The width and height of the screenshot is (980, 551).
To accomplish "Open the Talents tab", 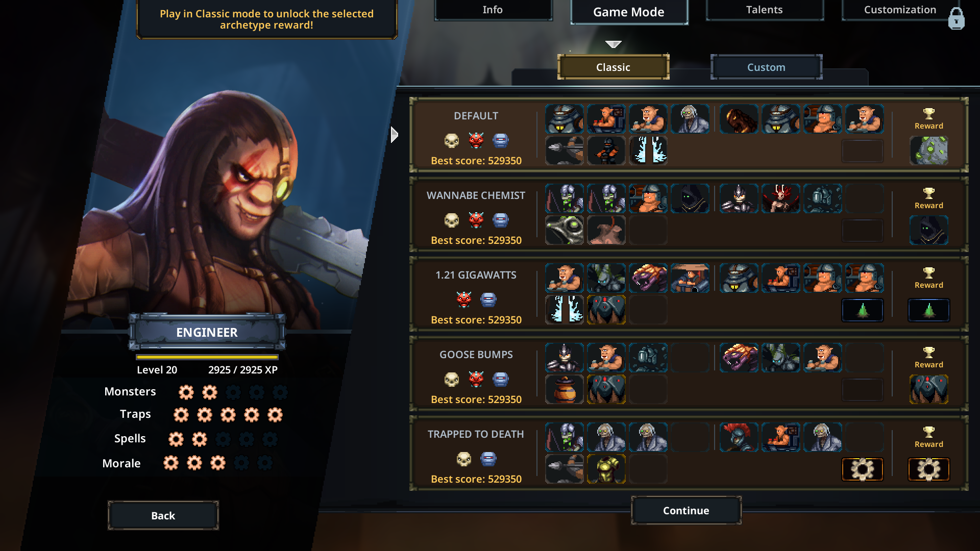I will [764, 10].
